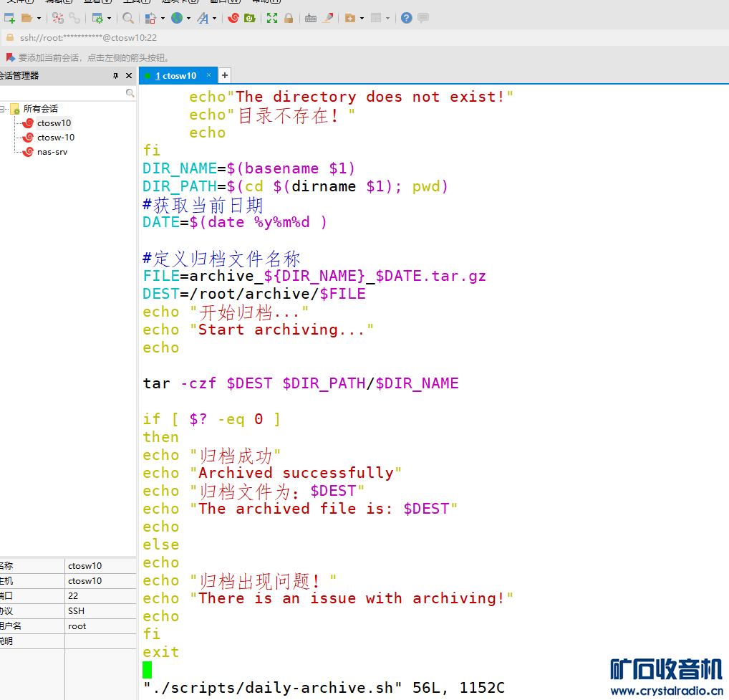Close the session manager panel
Screen dimensions: 729x700
[x=129, y=76]
